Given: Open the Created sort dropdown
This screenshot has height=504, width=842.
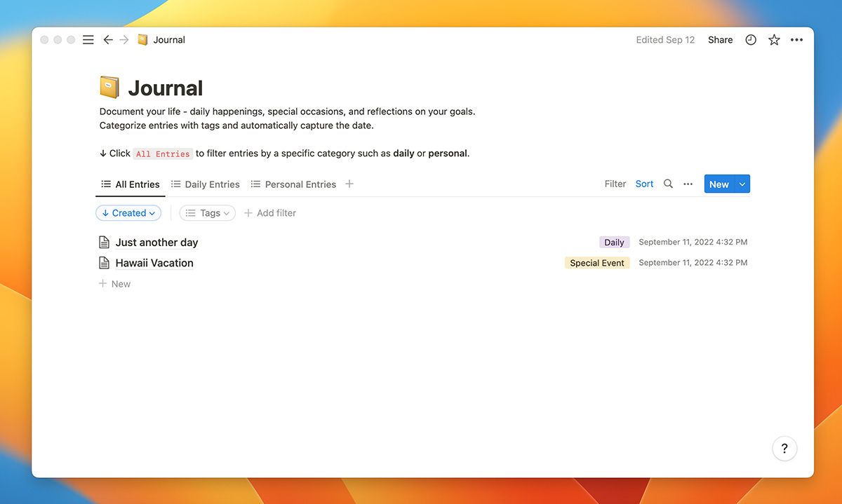Looking at the screenshot, I should (128, 213).
